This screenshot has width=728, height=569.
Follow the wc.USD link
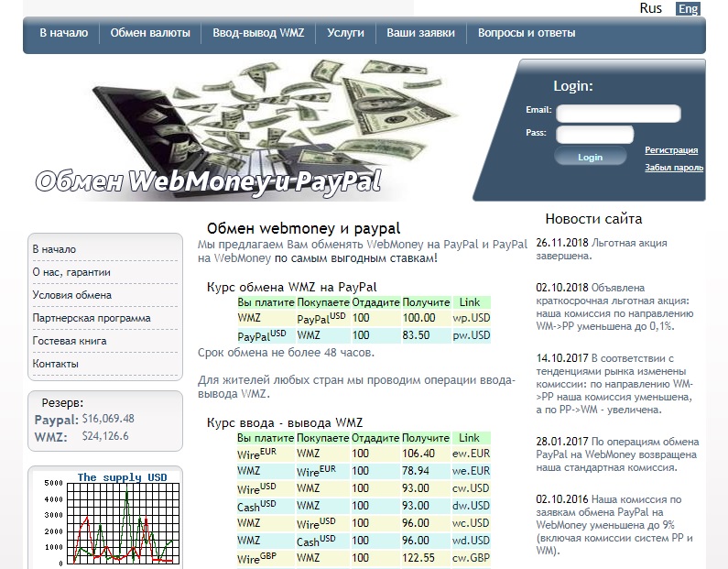[471, 523]
